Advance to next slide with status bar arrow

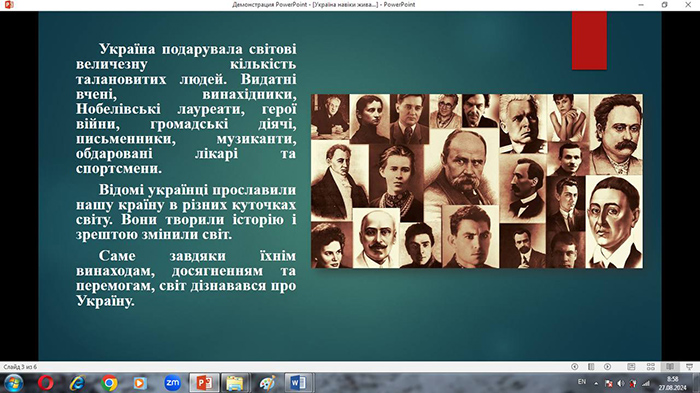608,367
